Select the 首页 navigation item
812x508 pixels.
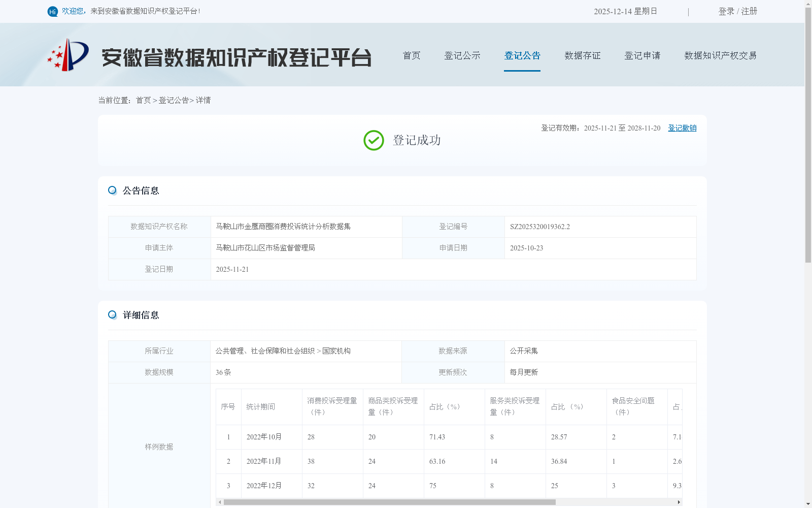point(411,55)
